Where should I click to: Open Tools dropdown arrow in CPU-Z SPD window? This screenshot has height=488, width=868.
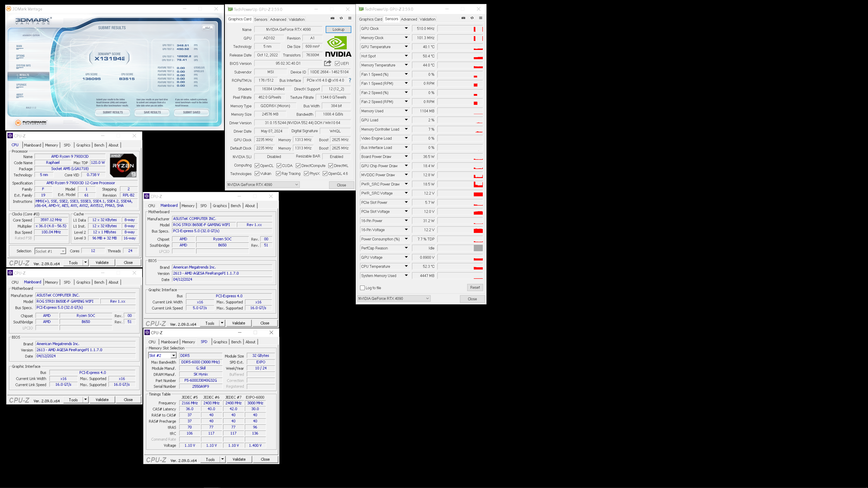point(222,459)
